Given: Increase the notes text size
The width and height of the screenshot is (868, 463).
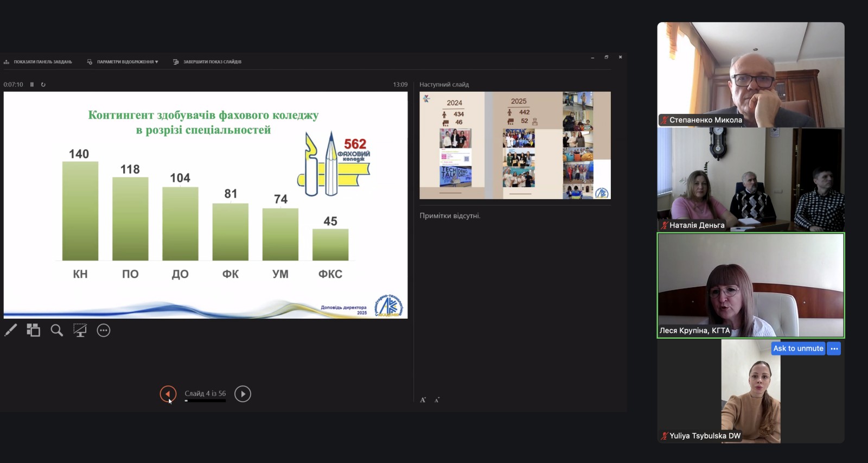Looking at the screenshot, I should click(423, 400).
